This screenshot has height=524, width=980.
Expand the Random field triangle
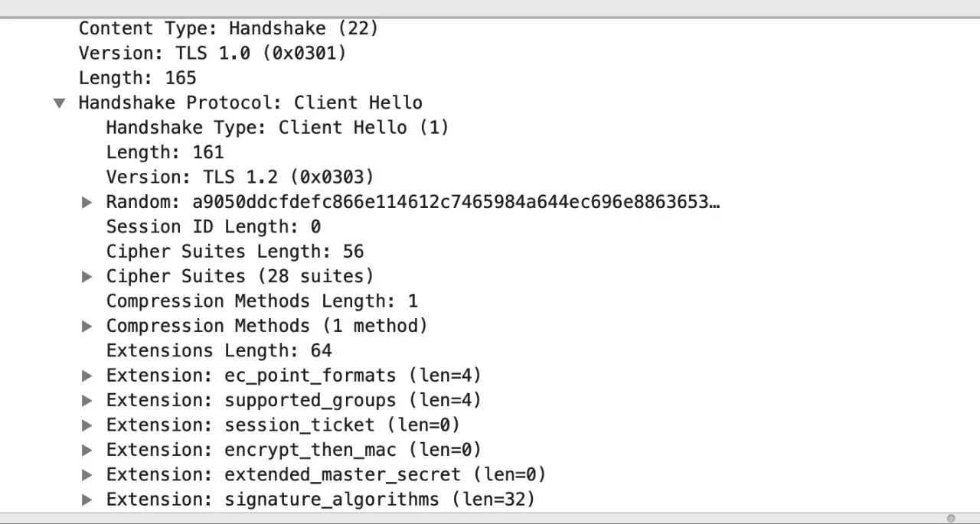tap(87, 202)
